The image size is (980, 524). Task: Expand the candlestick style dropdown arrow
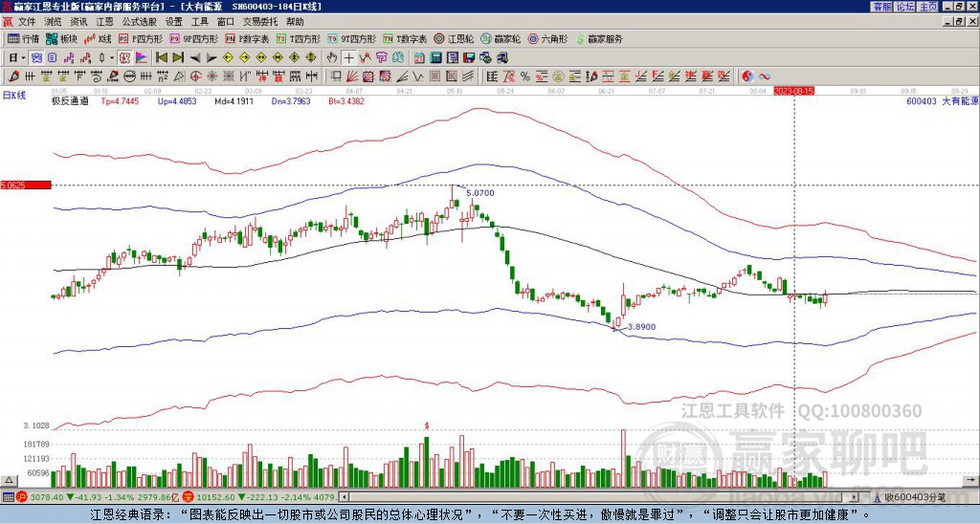[112, 57]
